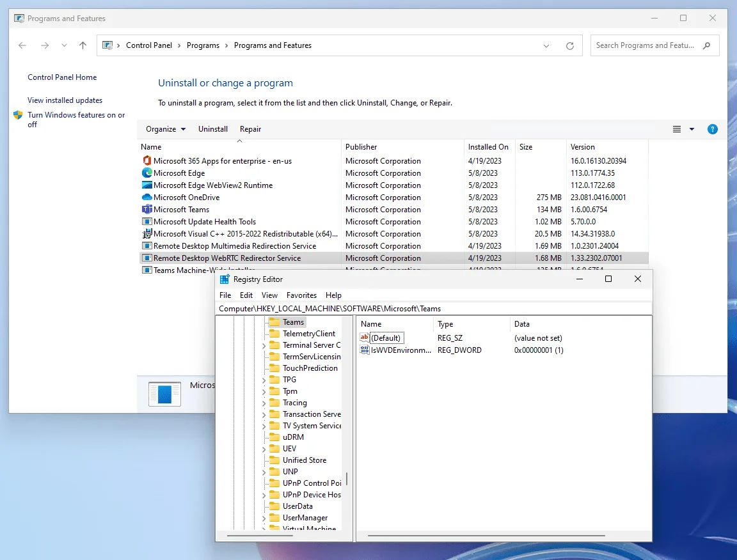Open the Organize dropdown menu
The height and width of the screenshot is (560, 737).
point(166,129)
